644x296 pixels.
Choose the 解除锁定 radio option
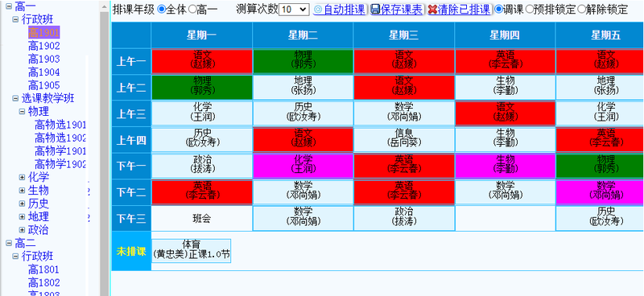point(581,10)
